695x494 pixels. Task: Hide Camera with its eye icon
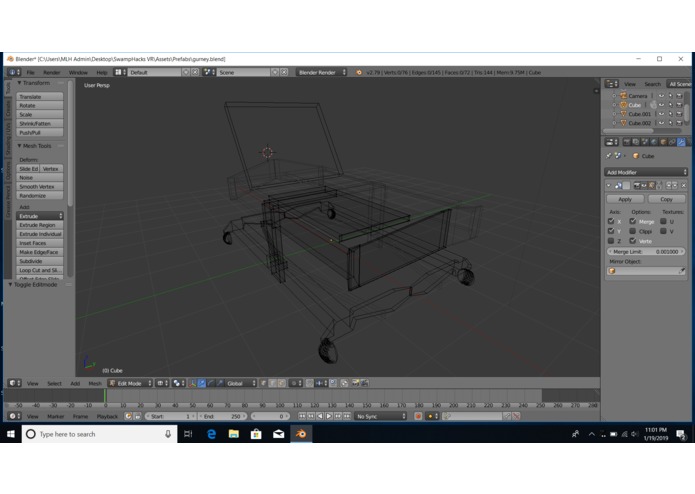(x=661, y=96)
